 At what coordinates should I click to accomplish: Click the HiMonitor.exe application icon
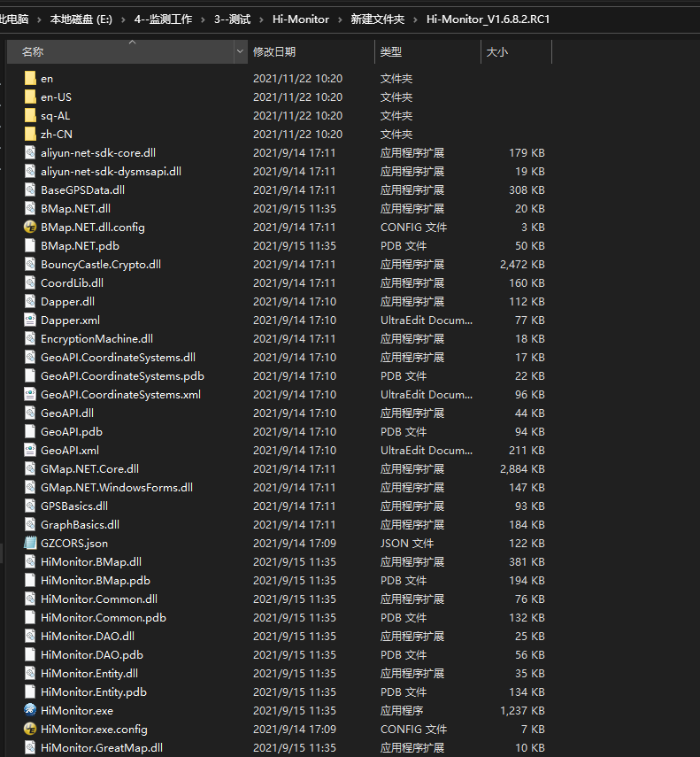coord(30,710)
